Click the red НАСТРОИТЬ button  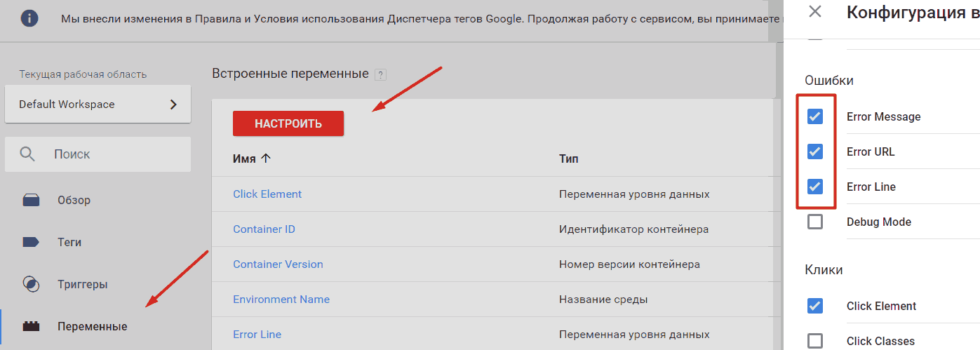(x=288, y=123)
